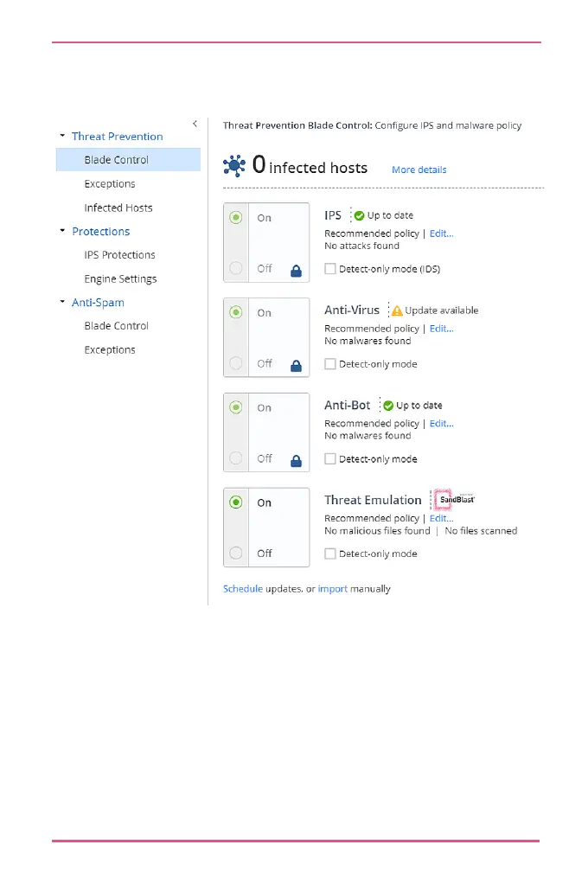Open IPS Protections page
588x883 pixels.
click(x=119, y=254)
